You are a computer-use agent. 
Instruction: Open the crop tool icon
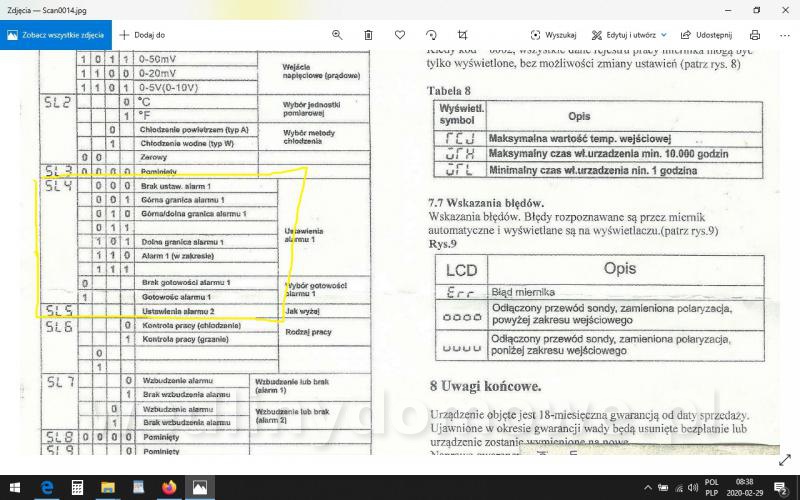pyautogui.click(x=462, y=35)
